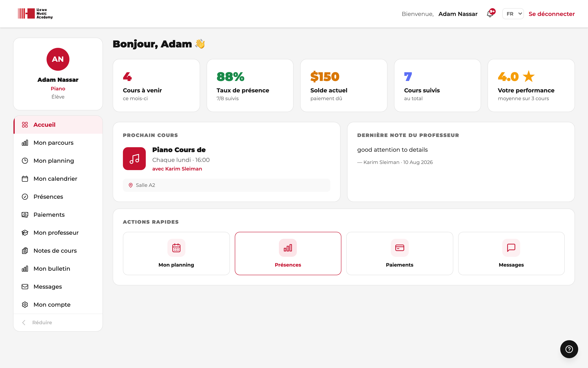Click the 7 Cours suivis card
Image resolution: width=588 pixels, height=368 pixels.
coord(437,85)
